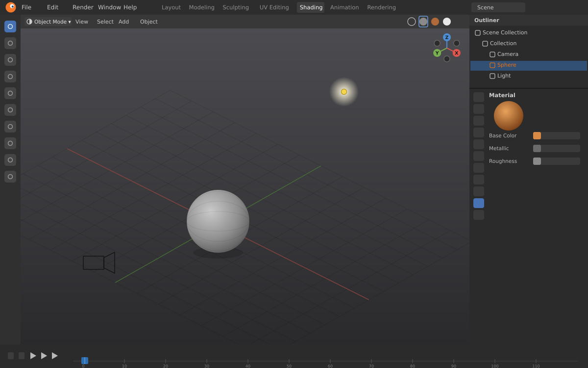
Task: Enable material preview shading mode
Action: pyautogui.click(x=435, y=22)
